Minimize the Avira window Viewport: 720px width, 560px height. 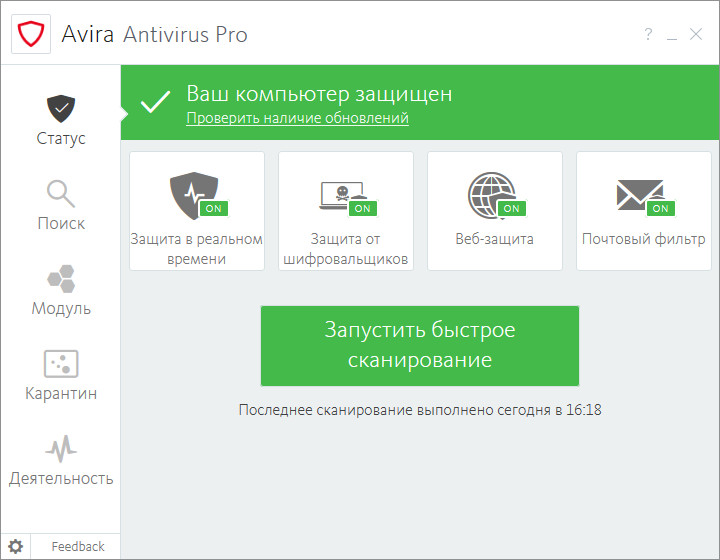pos(672,35)
